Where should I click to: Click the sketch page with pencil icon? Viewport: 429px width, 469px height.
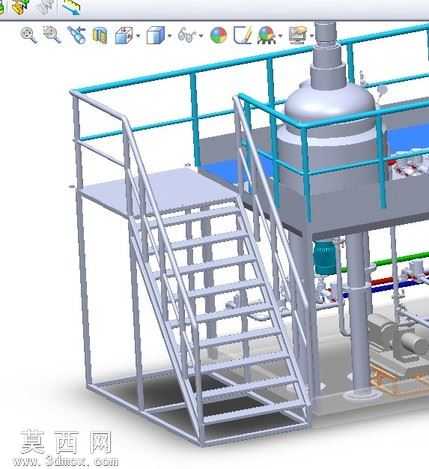[x=243, y=35]
